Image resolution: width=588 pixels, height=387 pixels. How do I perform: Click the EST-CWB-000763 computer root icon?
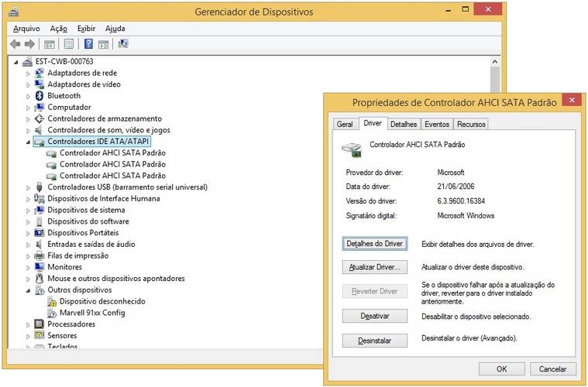click(27, 61)
